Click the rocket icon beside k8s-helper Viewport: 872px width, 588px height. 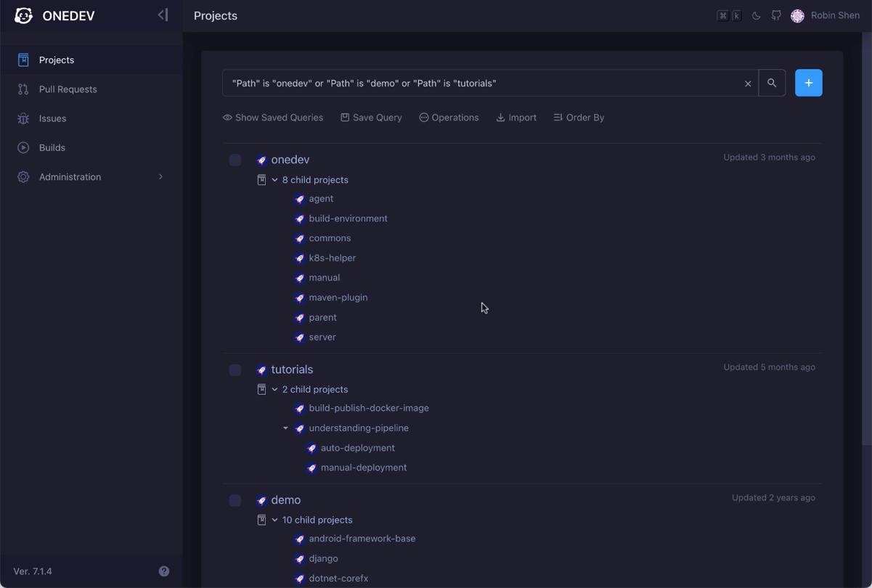[299, 258]
